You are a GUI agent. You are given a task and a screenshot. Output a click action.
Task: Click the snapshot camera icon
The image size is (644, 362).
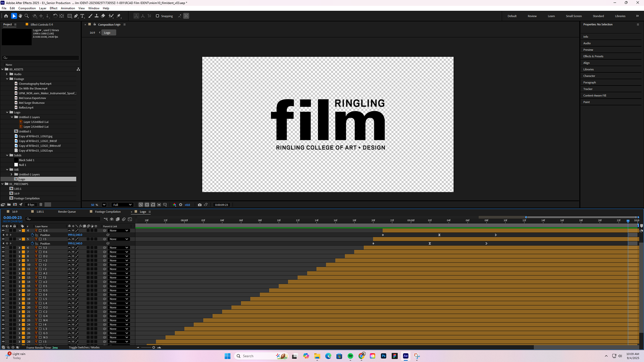(x=200, y=205)
